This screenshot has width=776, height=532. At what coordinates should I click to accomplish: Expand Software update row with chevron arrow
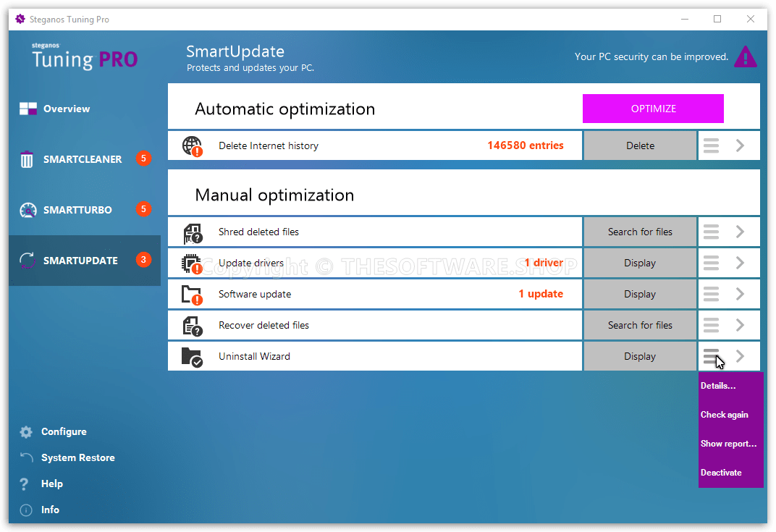tap(740, 295)
